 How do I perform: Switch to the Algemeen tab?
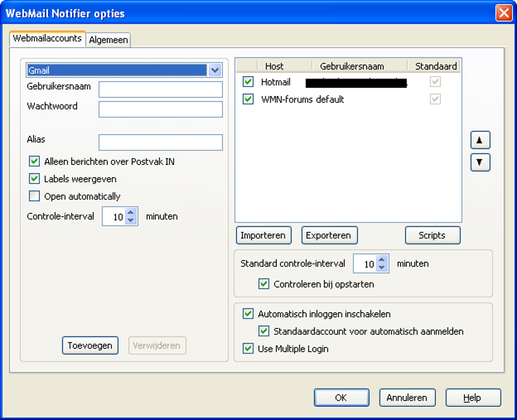(x=108, y=39)
